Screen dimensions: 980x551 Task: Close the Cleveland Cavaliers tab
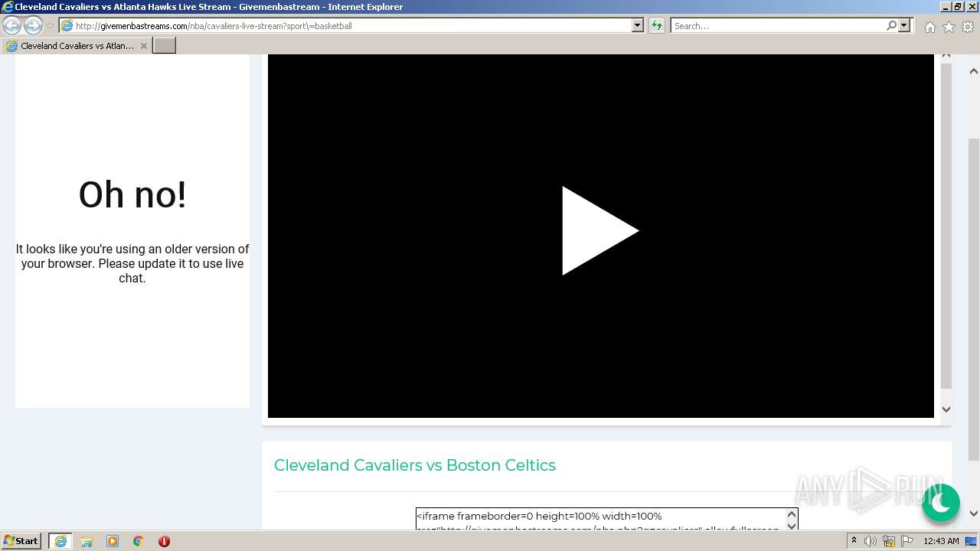(x=143, y=46)
